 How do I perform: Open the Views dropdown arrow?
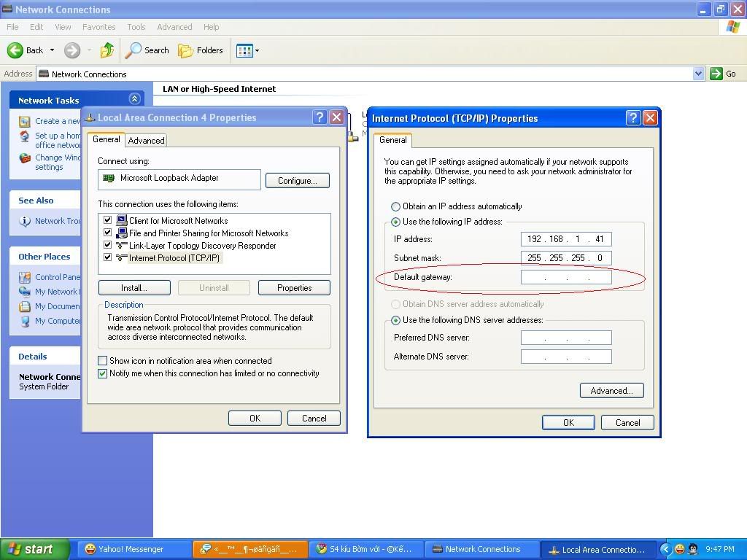pyautogui.click(x=258, y=50)
